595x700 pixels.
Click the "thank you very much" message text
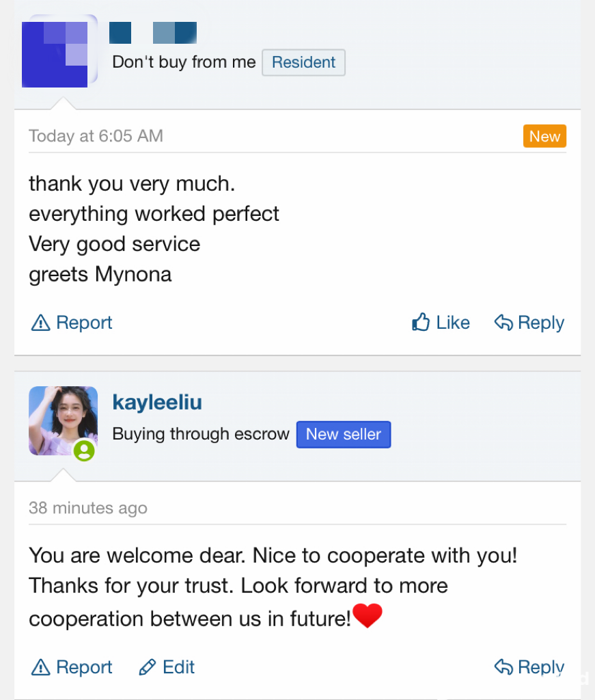coord(132,184)
